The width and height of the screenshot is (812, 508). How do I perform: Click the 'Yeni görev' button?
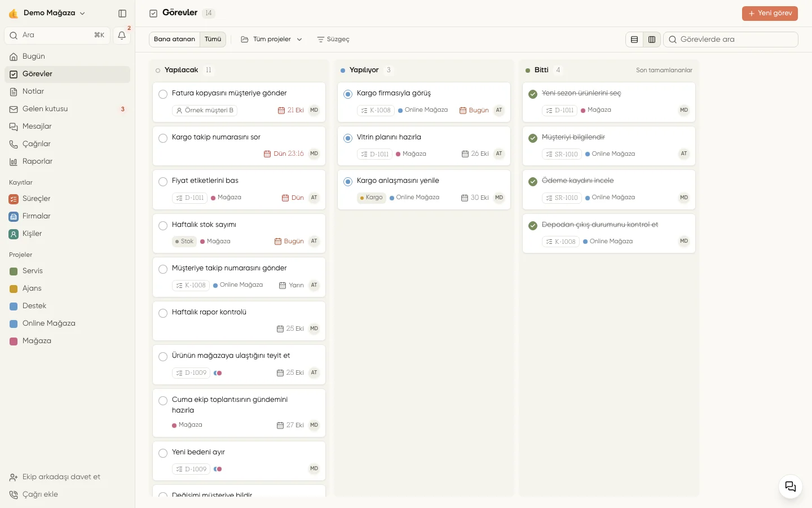[x=770, y=14]
